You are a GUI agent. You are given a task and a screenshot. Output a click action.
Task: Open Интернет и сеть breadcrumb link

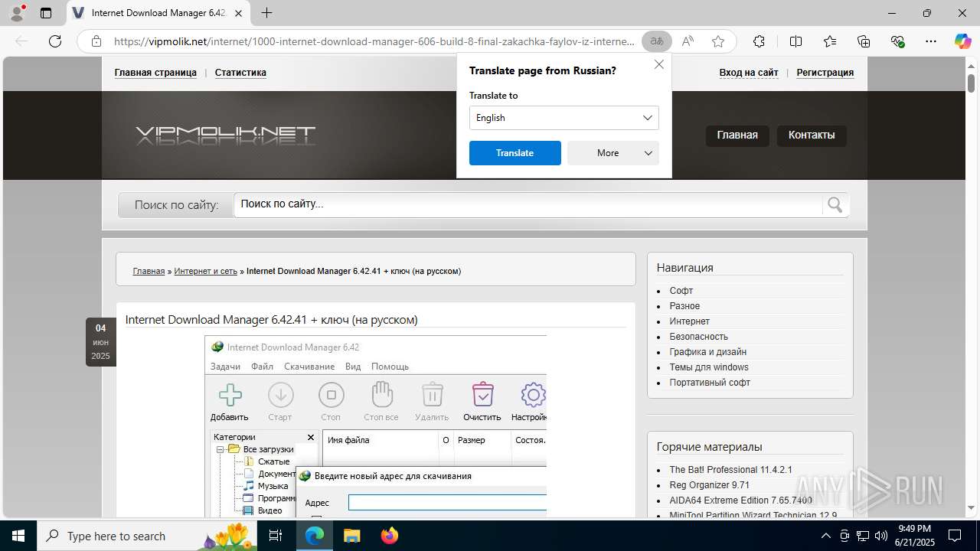[206, 271]
